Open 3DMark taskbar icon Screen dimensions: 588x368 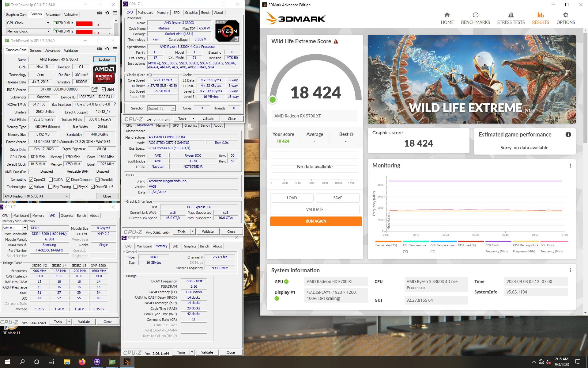coord(127,362)
